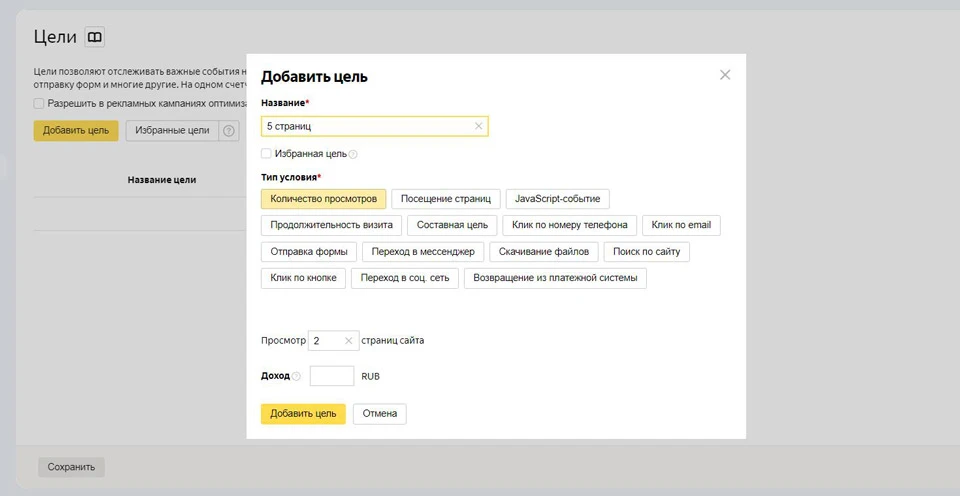Click the Цели page heading
Image resolution: width=960 pixels, height=496 pixels.
coord(55,37)
